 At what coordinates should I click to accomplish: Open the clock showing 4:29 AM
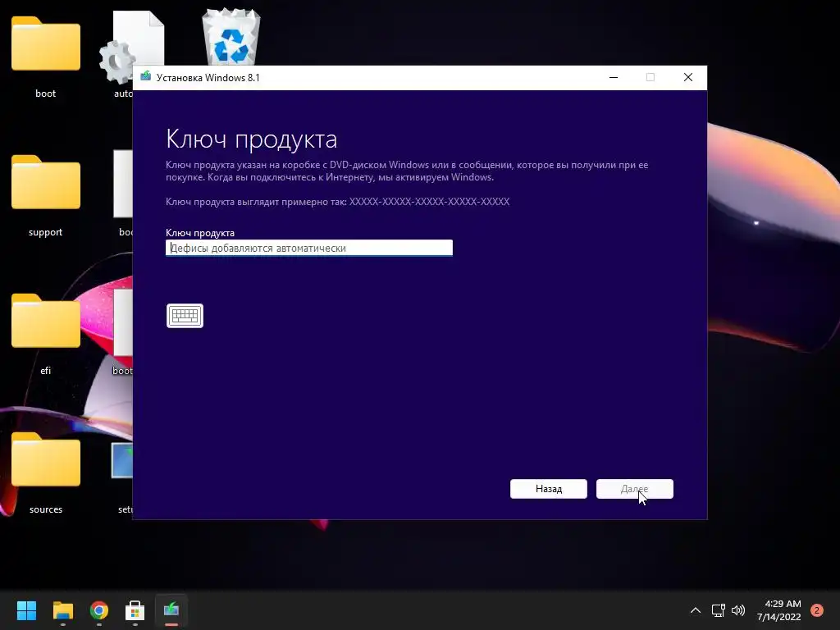779,610
